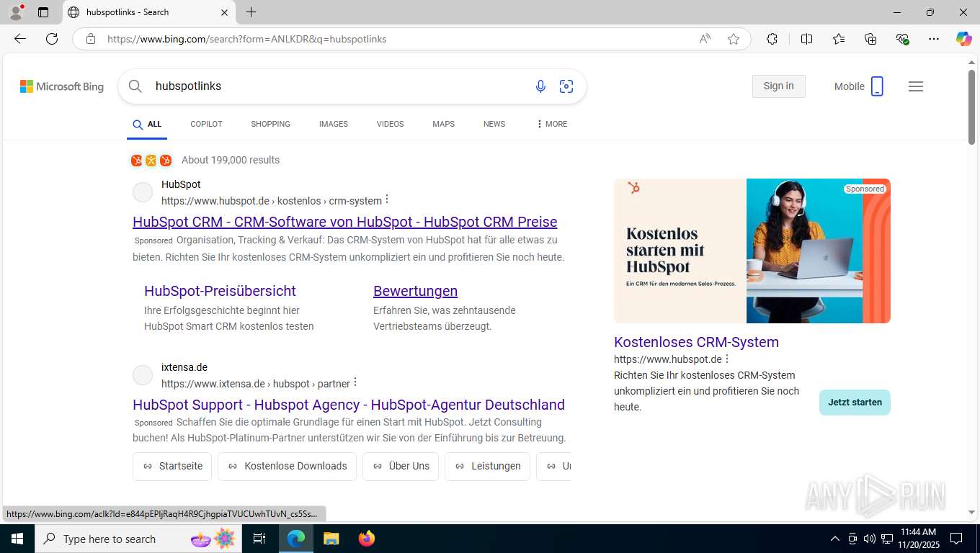
Task: Click the Leistungen sitelink button
Action: (488, 466)
